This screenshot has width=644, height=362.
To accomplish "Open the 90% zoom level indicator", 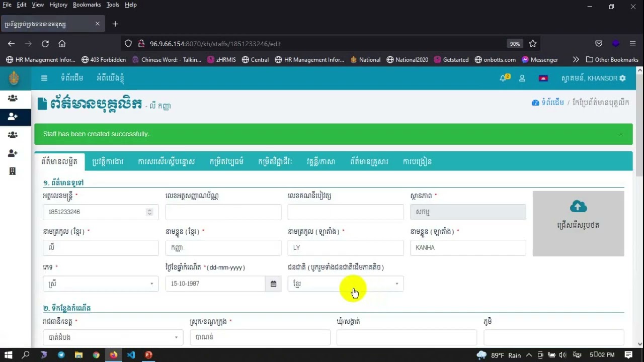I will [x=515, y=44].
